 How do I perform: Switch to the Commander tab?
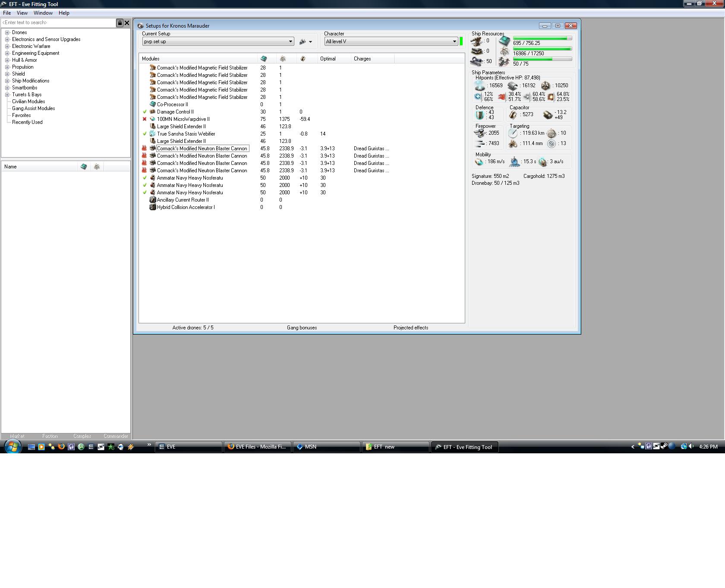coord(116,436)
